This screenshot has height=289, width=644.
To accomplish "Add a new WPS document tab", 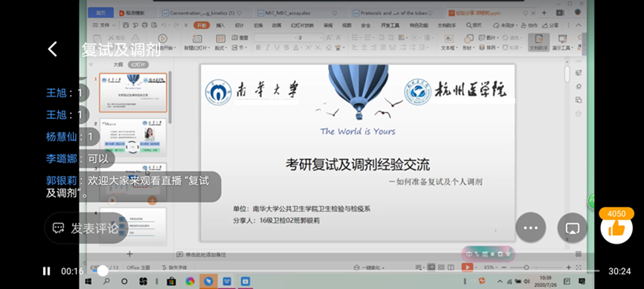I will [544, 13].
